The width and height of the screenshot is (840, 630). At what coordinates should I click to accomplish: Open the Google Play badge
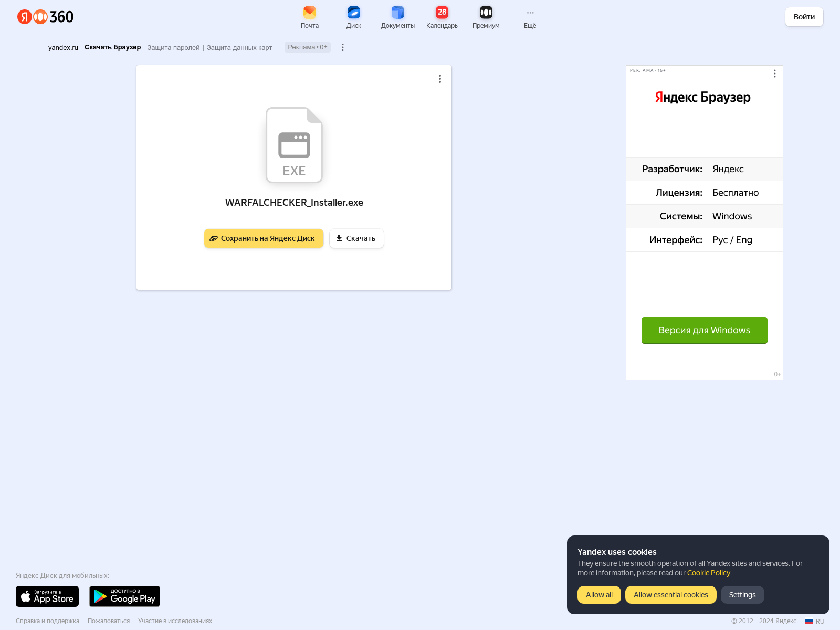pyautogui.click(x=124, y=596)
